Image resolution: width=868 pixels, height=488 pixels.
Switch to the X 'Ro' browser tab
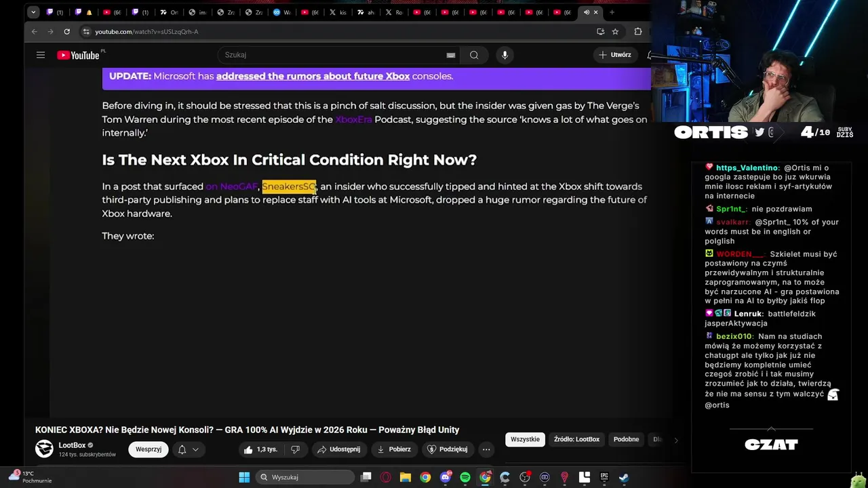(x=394, y=12)
